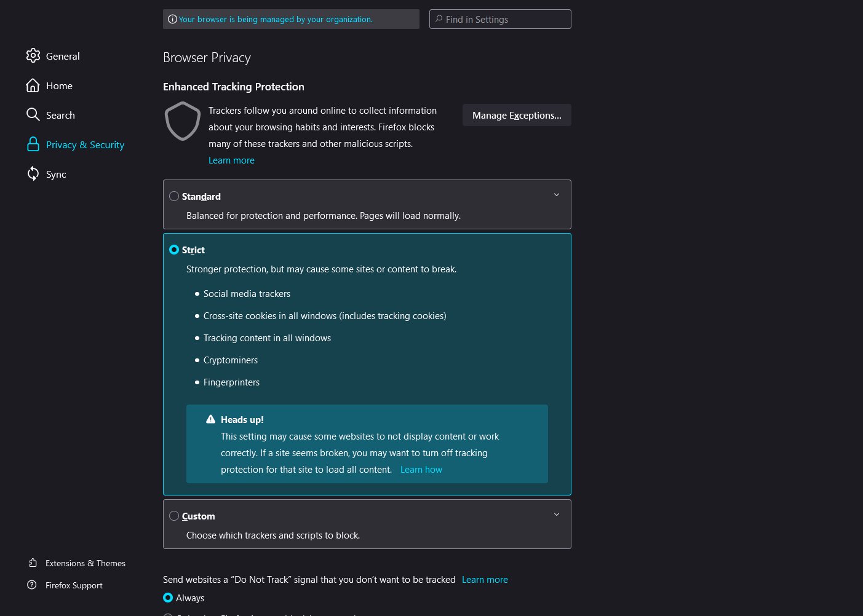The height and width of the screenshot is (616, 863).
Task: Select the Custom tracking protection radio
Action: pyautogui.click(x=174, y=516)
